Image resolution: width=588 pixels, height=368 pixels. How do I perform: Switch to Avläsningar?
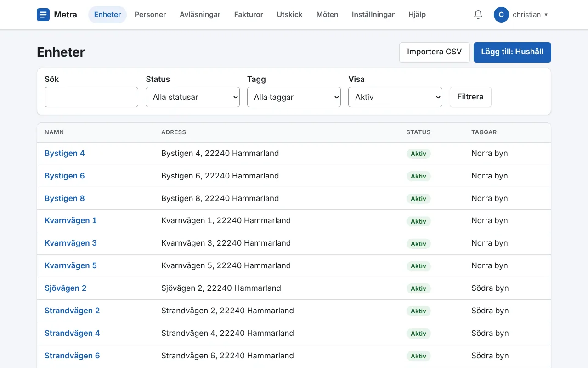click(x=200, y=15)
